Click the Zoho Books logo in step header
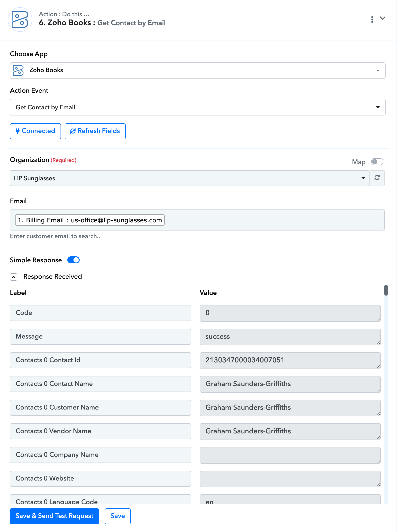Screen dimensions: 397x532 (x=20, y=20)
